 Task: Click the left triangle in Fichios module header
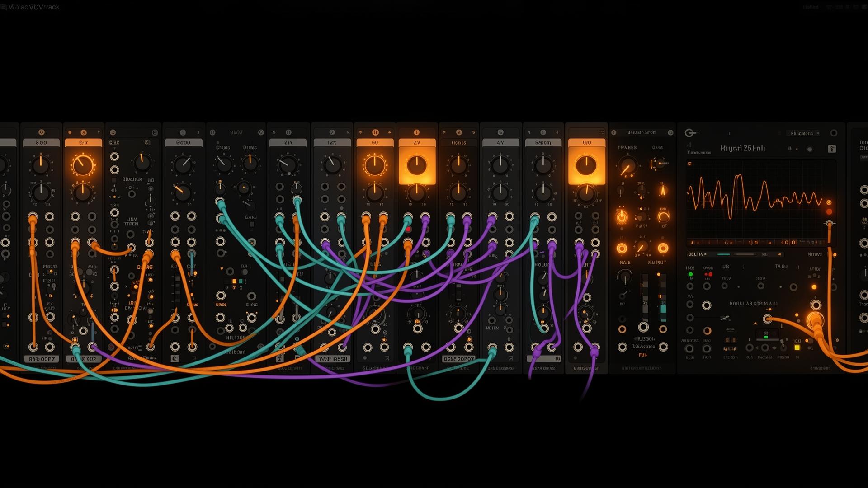(444, 132)
